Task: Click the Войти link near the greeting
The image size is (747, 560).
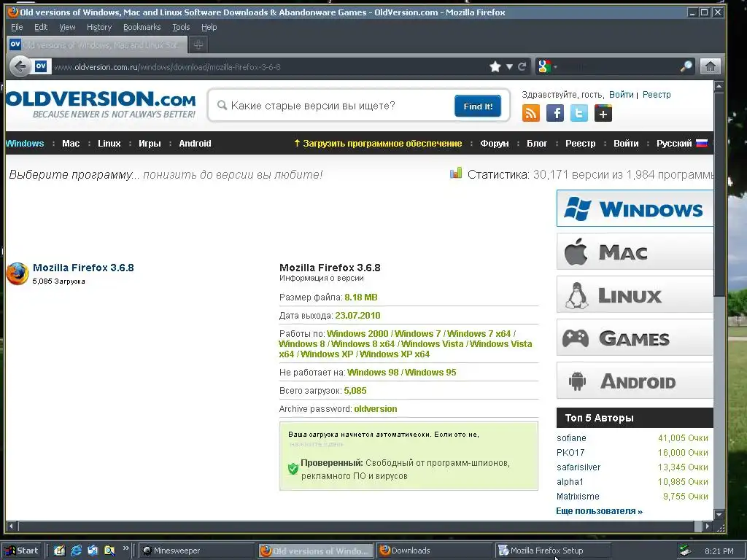Action: point(622,94)
